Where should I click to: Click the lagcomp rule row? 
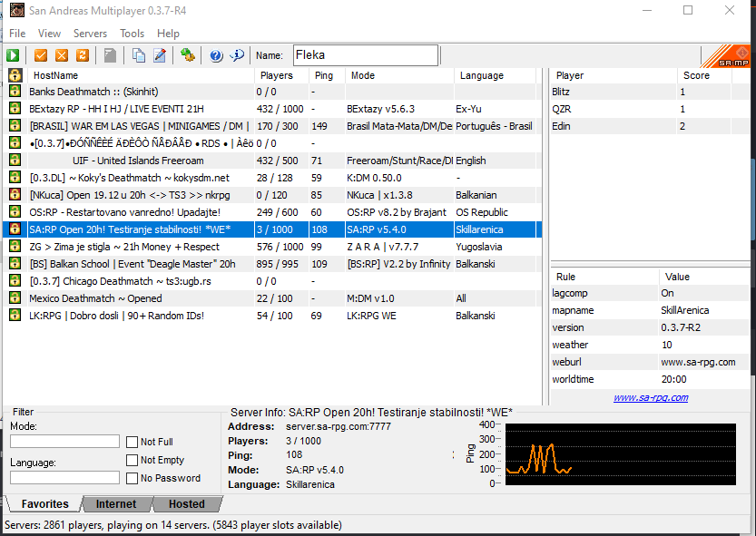pos(650,293)
